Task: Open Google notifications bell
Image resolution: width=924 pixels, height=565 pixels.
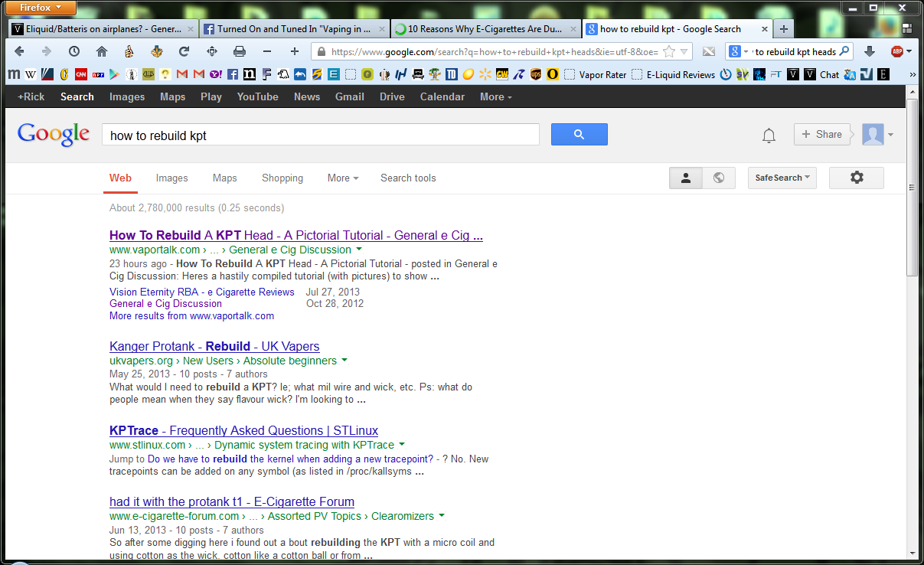Action: tap(769, 136)
